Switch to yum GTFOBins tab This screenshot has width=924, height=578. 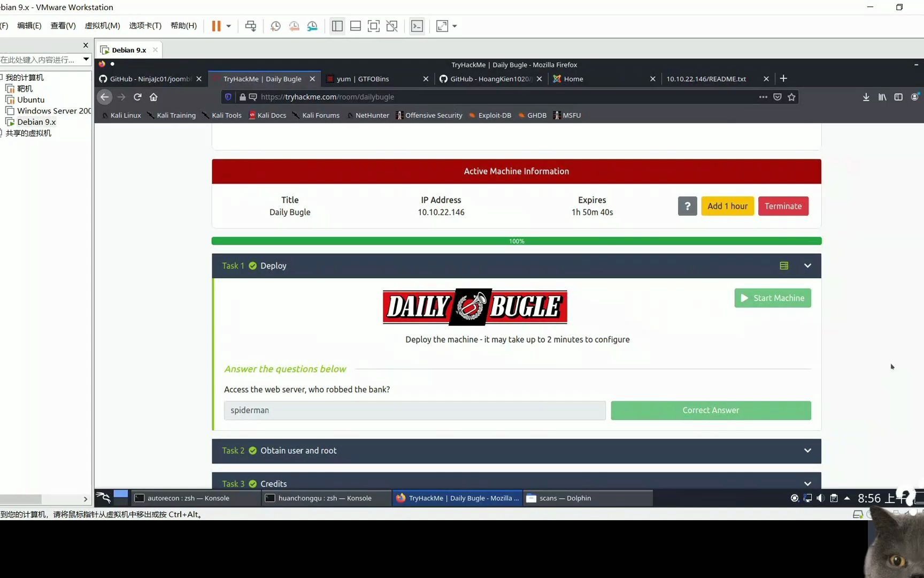point(363,79)
